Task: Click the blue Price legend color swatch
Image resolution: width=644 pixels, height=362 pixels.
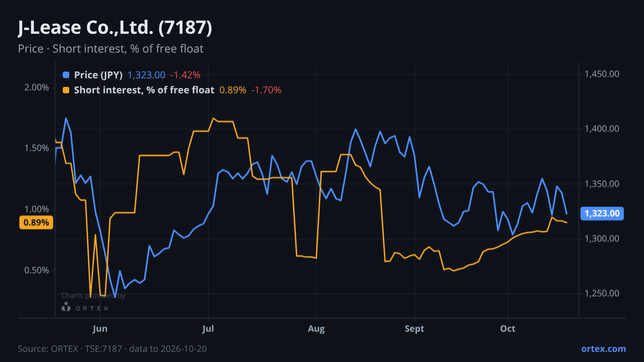Action: [x=66, y=75]
